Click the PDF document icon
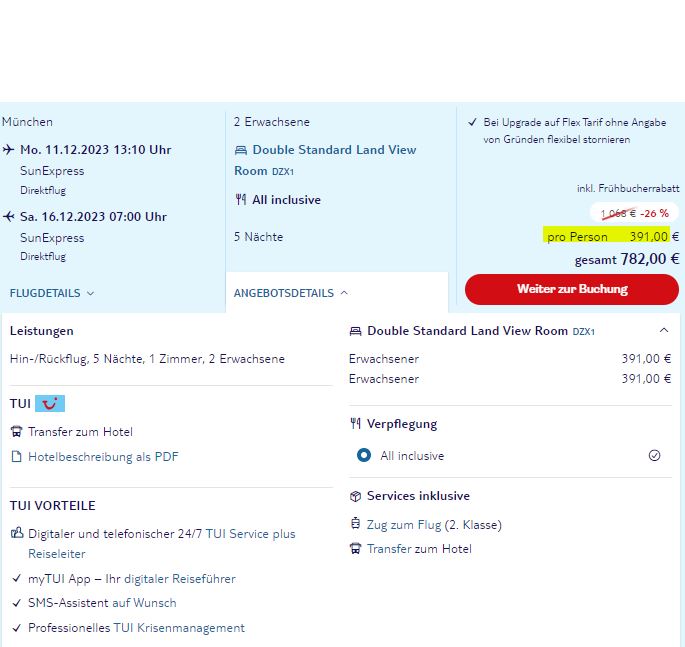 point(17,457)
